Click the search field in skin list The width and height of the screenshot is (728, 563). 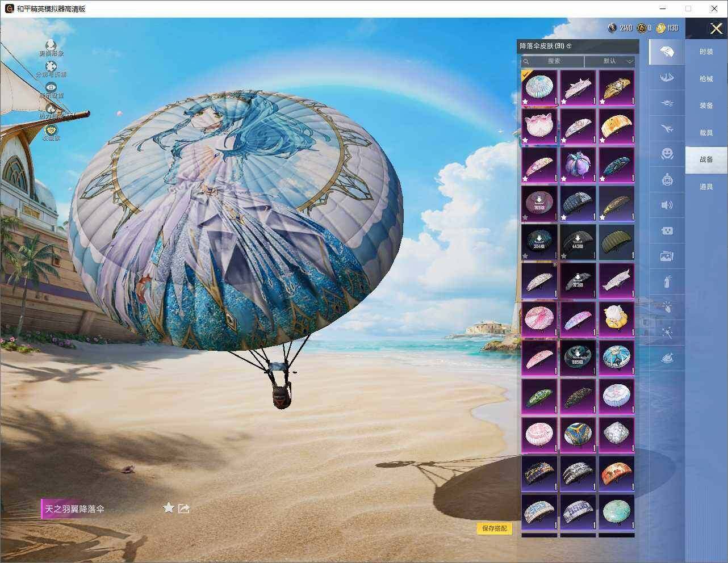coord(553,61)
